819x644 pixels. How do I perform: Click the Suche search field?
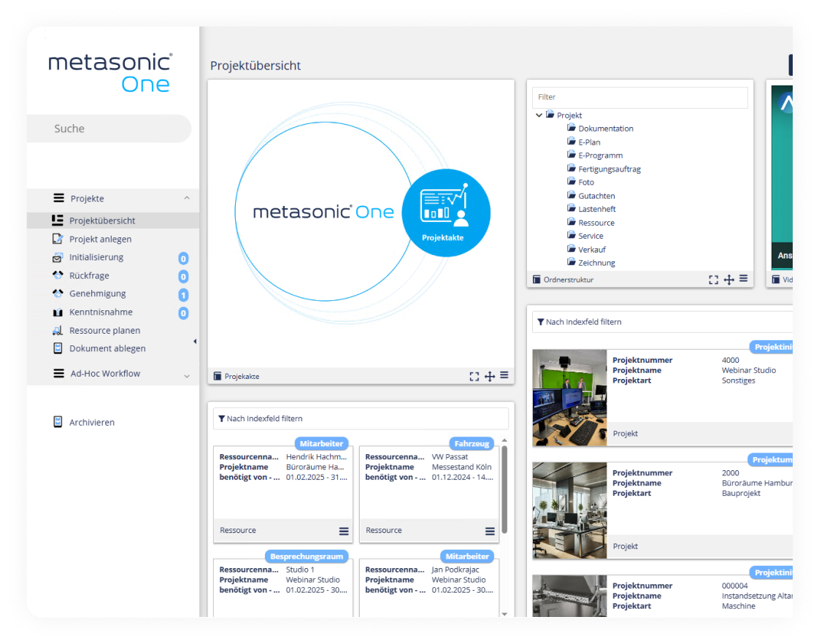(109, 129)
